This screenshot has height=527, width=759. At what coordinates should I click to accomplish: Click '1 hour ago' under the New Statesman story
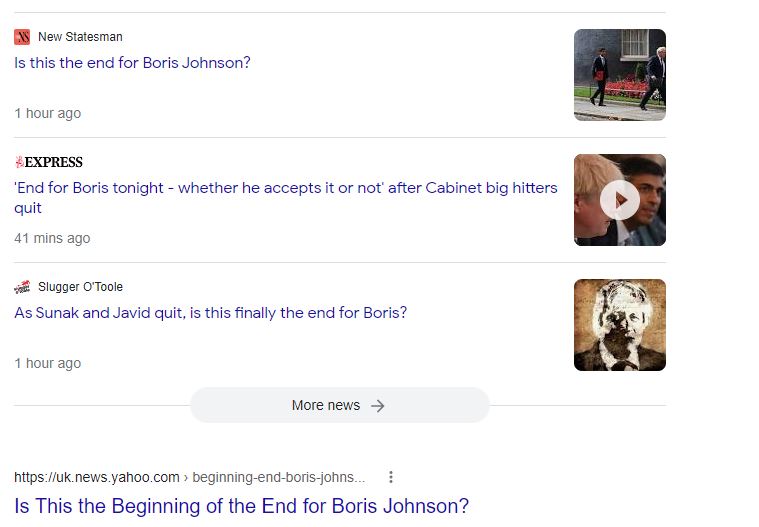tap(48, 113)
